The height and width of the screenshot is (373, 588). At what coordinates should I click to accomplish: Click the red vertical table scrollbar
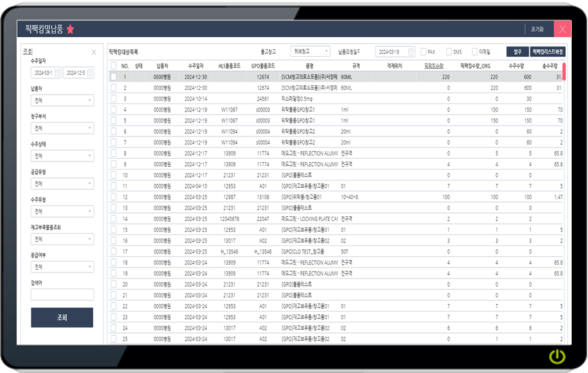coord(564,72)
